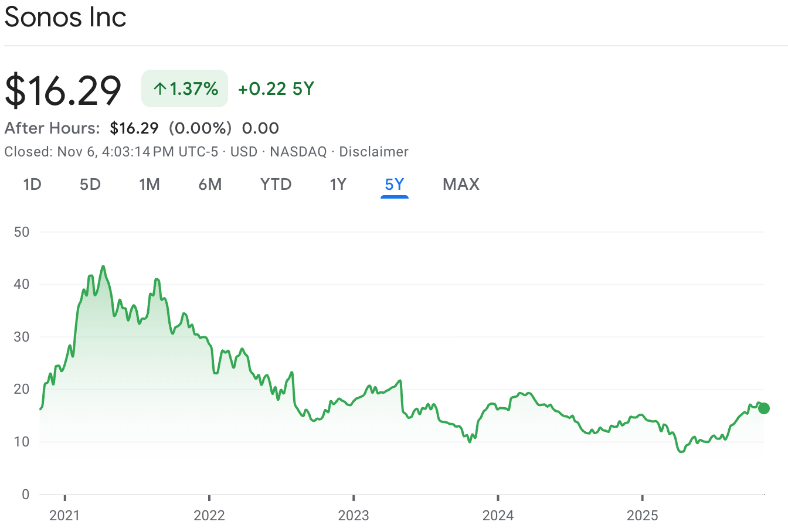Viewport: 788px width, 532px height.
Task: Click the After Hours label
Action: pos(52,128)
